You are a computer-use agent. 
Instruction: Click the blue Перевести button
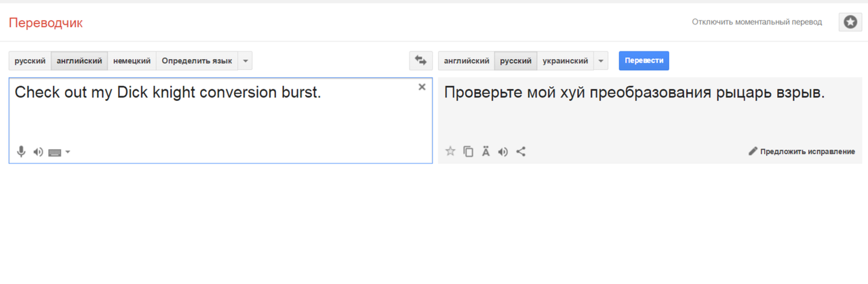pos(644,60)
